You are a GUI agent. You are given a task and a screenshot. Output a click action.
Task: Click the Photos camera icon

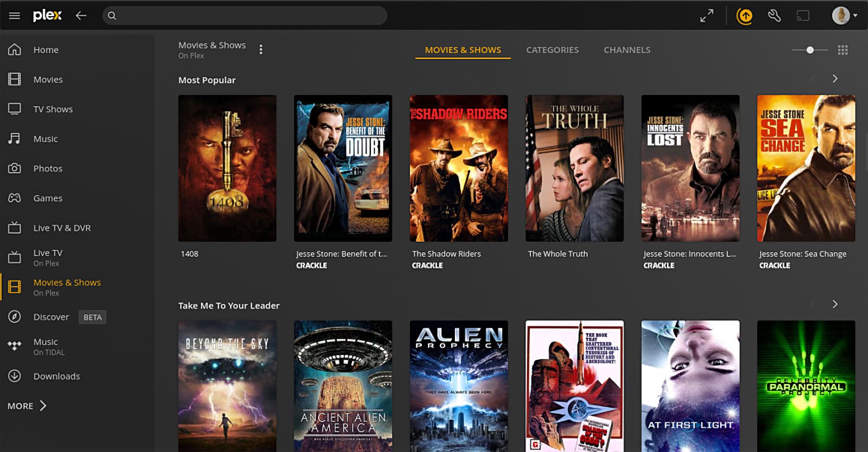click(x=14, y=168)
